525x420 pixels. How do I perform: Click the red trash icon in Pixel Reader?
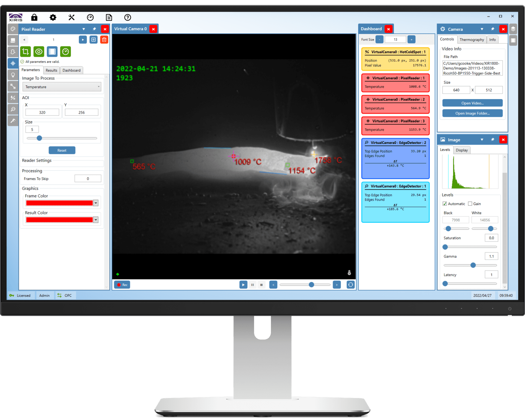click(104, 39)
